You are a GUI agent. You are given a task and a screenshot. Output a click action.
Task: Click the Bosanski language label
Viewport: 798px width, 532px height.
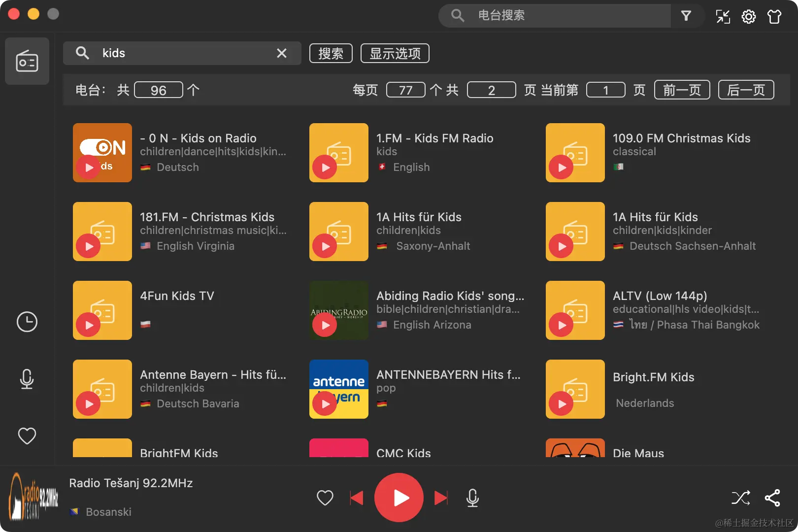point(108,512)
